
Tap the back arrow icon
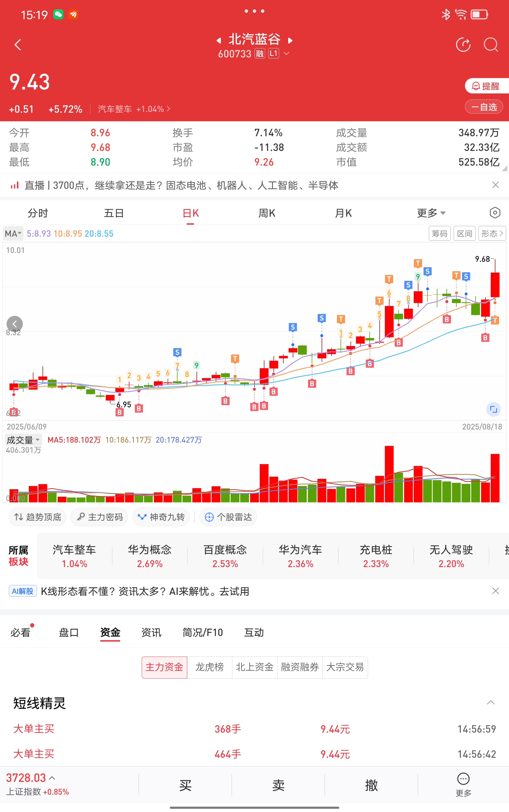pyautogui.click(x=18, y=45)
